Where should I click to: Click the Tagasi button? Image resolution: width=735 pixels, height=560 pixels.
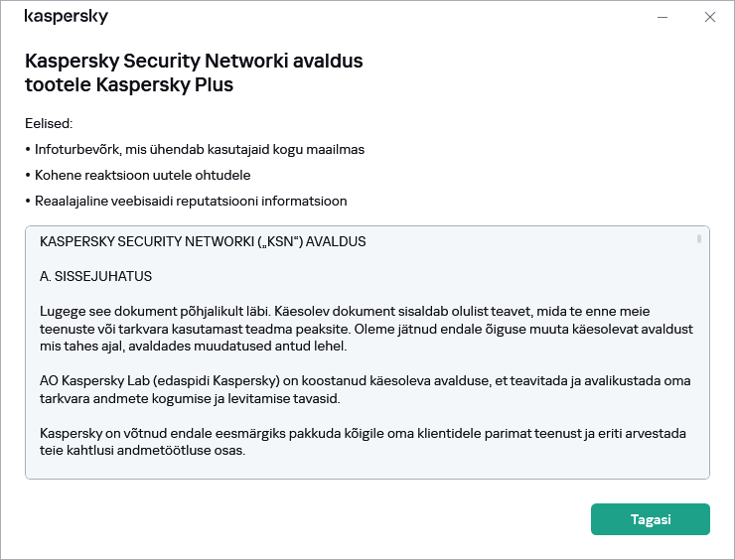650,519
